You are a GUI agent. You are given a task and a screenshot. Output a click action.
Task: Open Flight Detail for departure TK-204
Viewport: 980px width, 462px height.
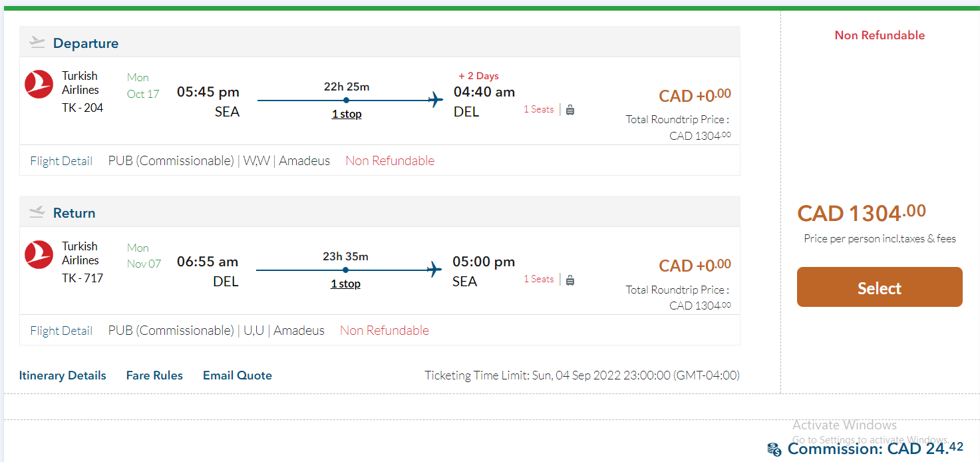coord(61,161)
